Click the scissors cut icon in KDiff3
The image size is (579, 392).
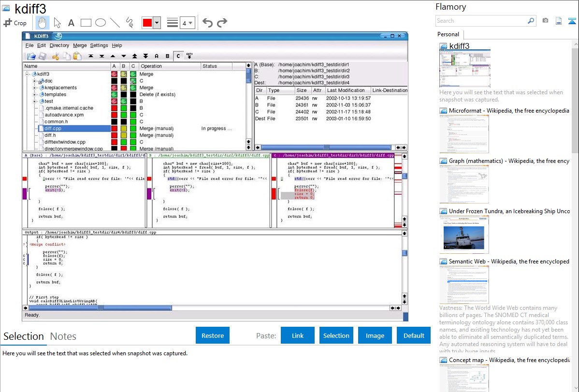coord(56,56)
